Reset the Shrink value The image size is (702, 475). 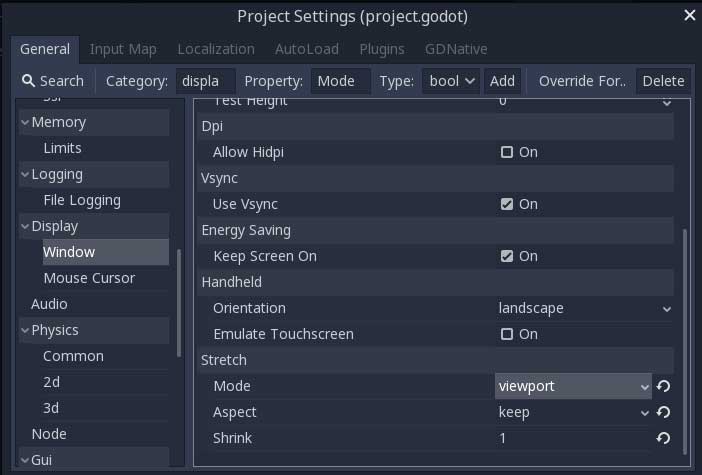tap(663, 438)
